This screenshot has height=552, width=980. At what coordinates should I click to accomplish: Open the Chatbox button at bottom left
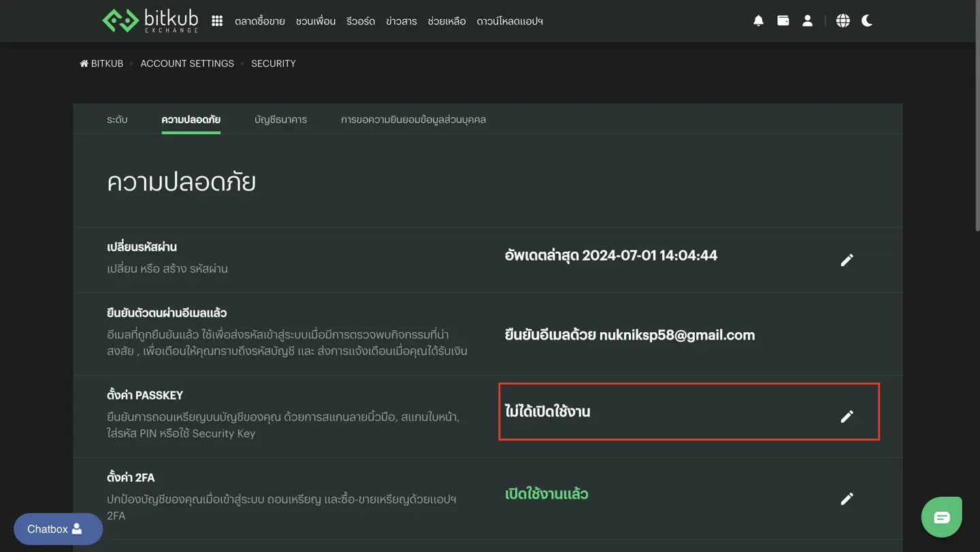point(58,529)
